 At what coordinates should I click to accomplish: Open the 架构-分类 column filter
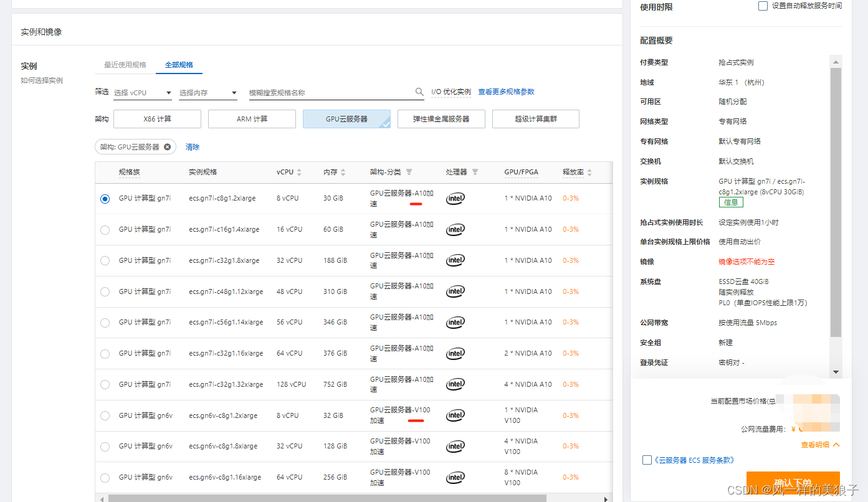[409, 172]
